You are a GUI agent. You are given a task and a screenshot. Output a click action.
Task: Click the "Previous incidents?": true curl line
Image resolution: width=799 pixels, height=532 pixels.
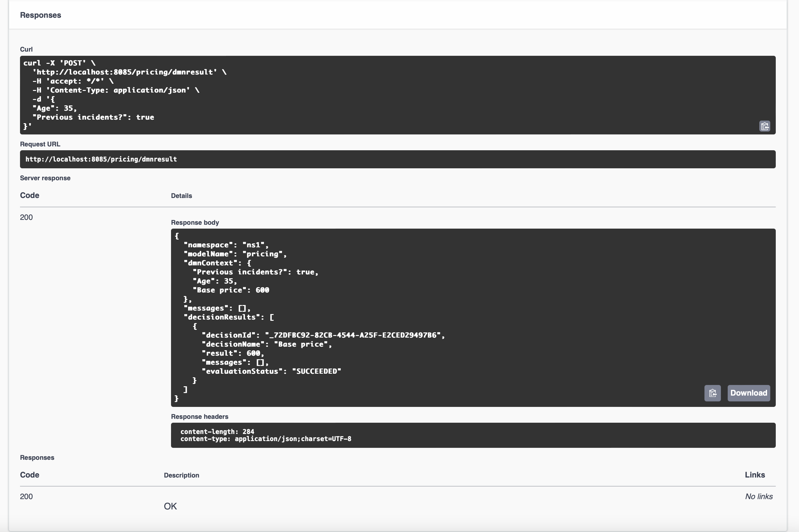point(93,117)
